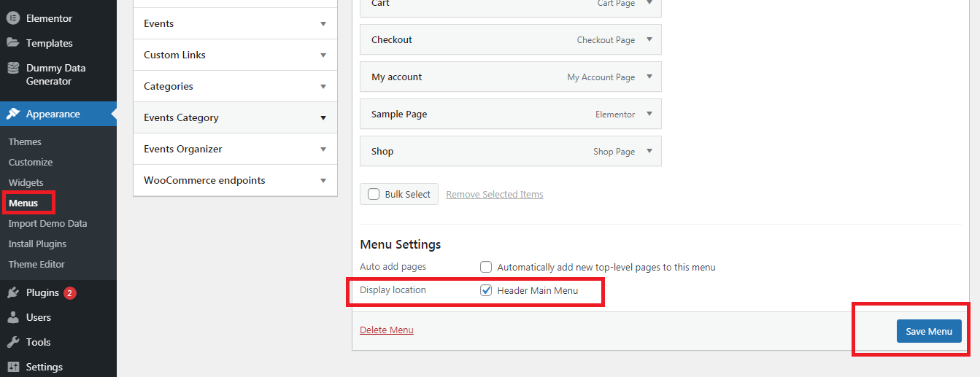Click the Appearance paintbrush icon
Viewport: 980px width, 377px height.
[x=13, y=114]
